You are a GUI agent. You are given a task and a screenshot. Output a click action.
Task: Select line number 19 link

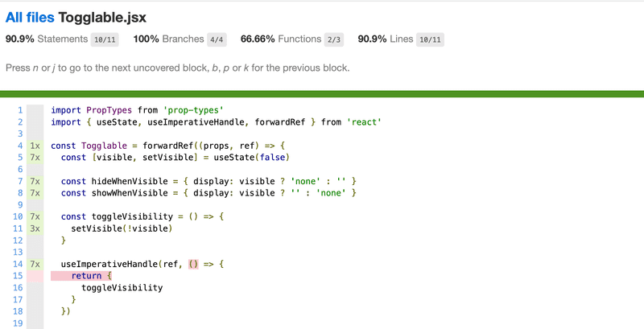click(18, 323)
